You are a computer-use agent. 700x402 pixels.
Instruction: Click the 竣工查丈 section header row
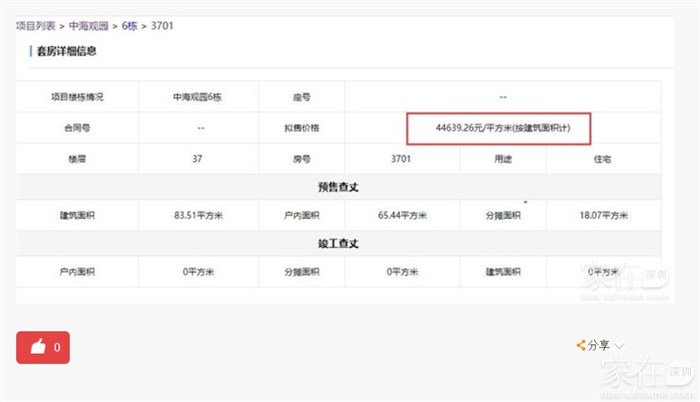coord(338,243)
